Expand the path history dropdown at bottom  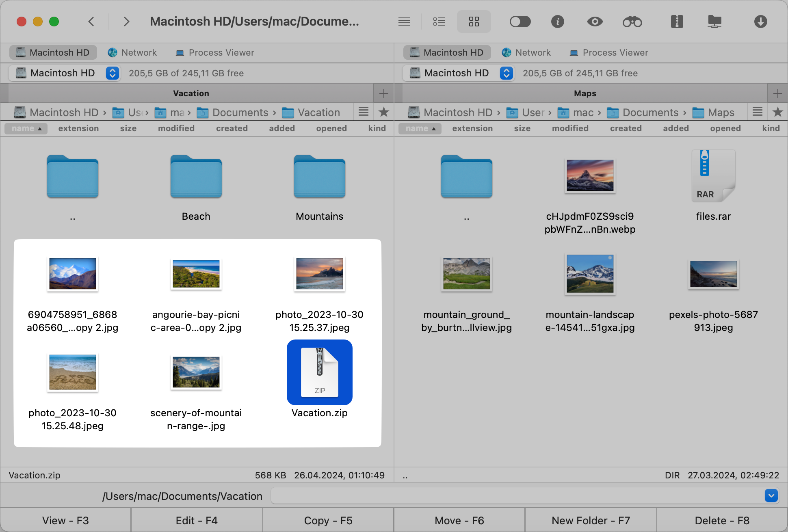point(771,496)
